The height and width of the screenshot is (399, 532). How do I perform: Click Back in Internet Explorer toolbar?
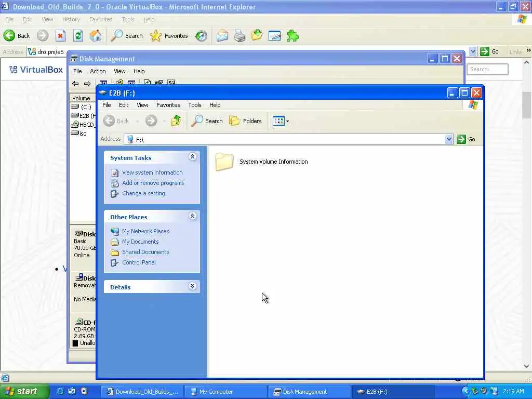[17, 36]
